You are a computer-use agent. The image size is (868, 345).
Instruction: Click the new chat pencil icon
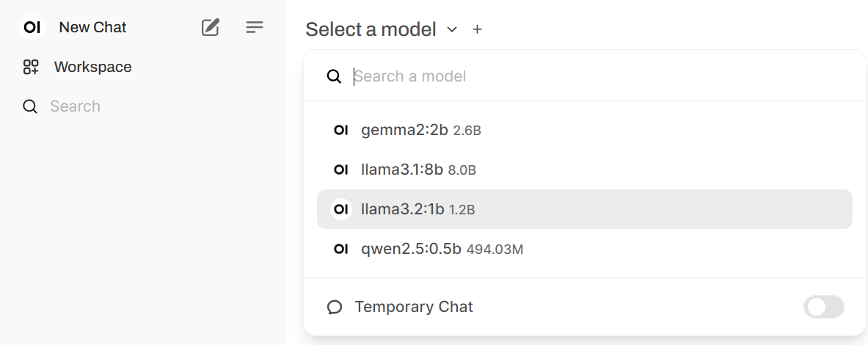click(211, 28)
